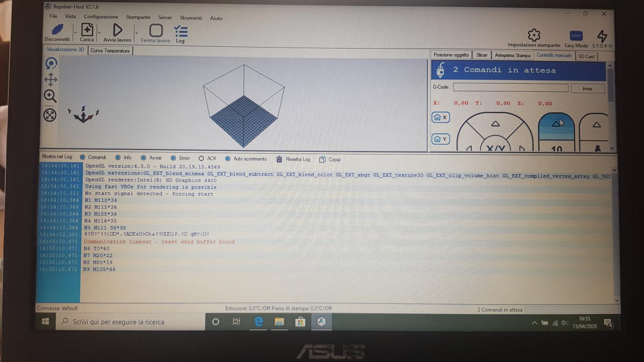Clear log with Resetta Log
Viewport: 644px width, 362px height.
(293, 159)
